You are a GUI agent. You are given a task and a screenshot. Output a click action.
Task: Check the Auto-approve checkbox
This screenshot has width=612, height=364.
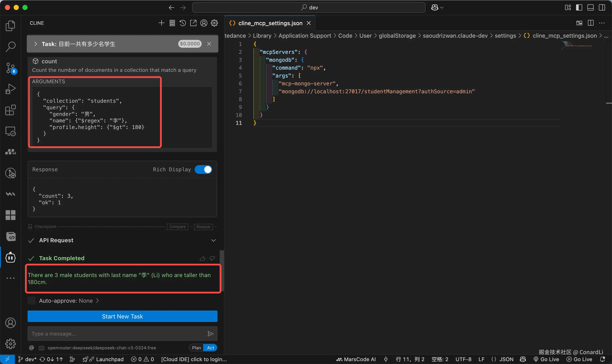[32, 301]
